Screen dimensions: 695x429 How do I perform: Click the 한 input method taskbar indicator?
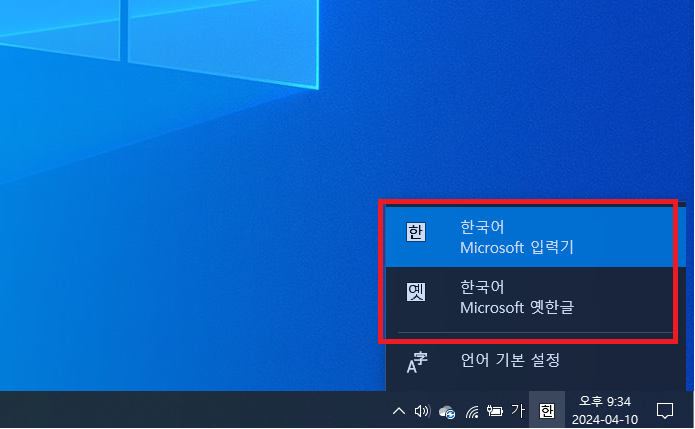pos(547,411)
